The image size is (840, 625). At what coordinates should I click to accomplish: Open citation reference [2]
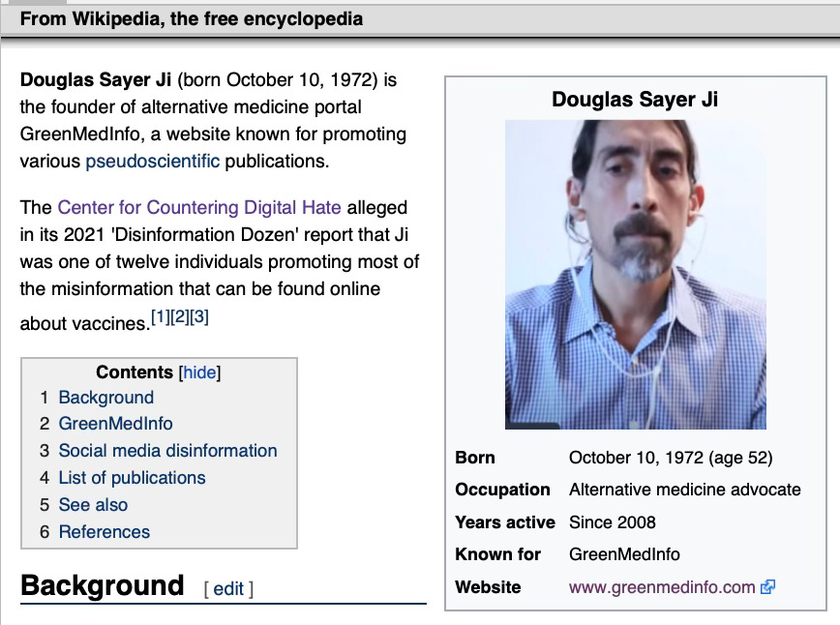pyautogui.click(x=180, y=317)
